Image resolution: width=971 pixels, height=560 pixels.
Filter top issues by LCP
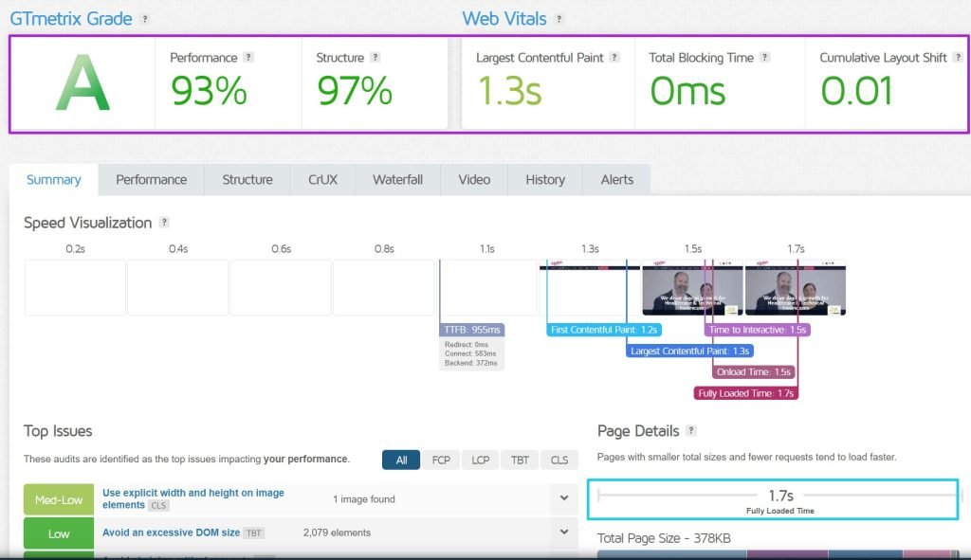tap(480, 460)
